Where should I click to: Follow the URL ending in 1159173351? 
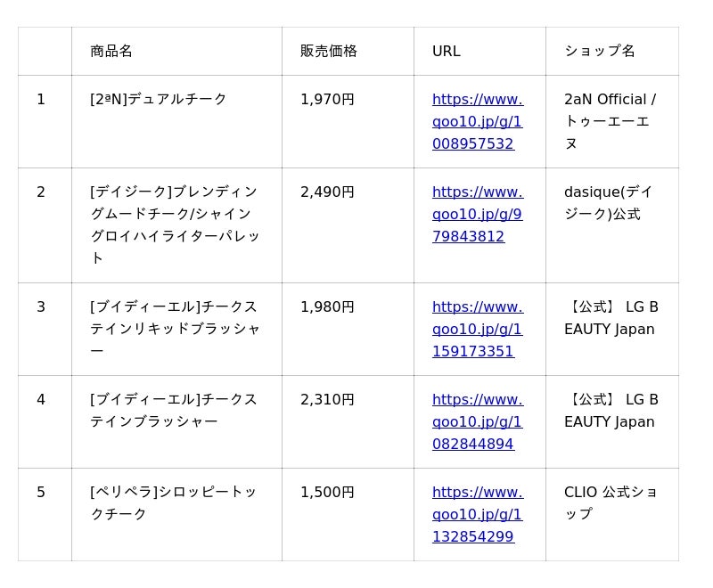tap(477, 329)
